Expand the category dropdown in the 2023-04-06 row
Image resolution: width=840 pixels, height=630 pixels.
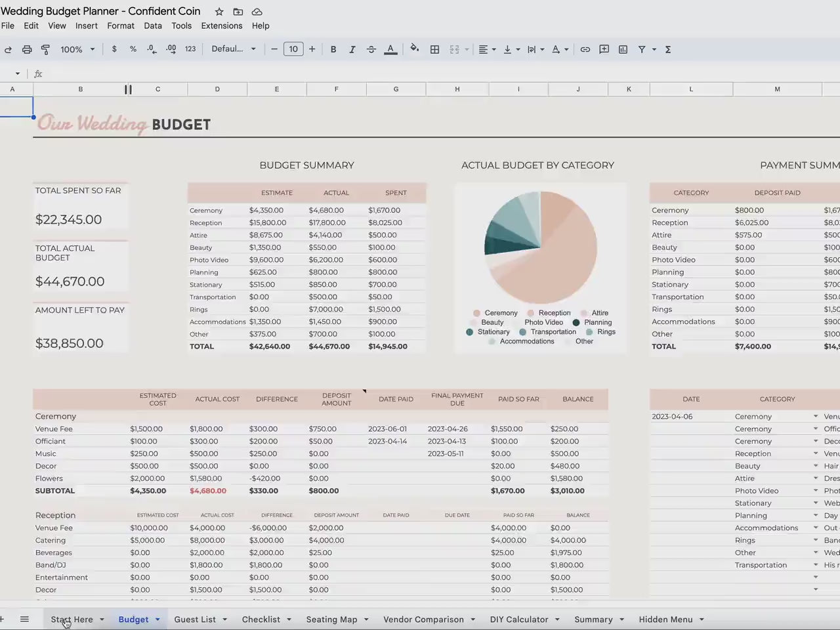[816, 416]
